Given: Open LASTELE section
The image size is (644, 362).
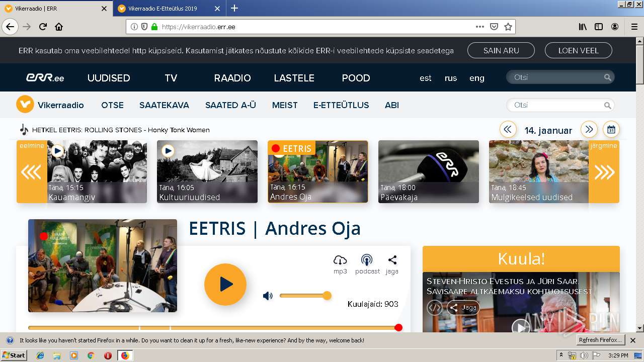Looking at the screenshot, I should point(294,78).
